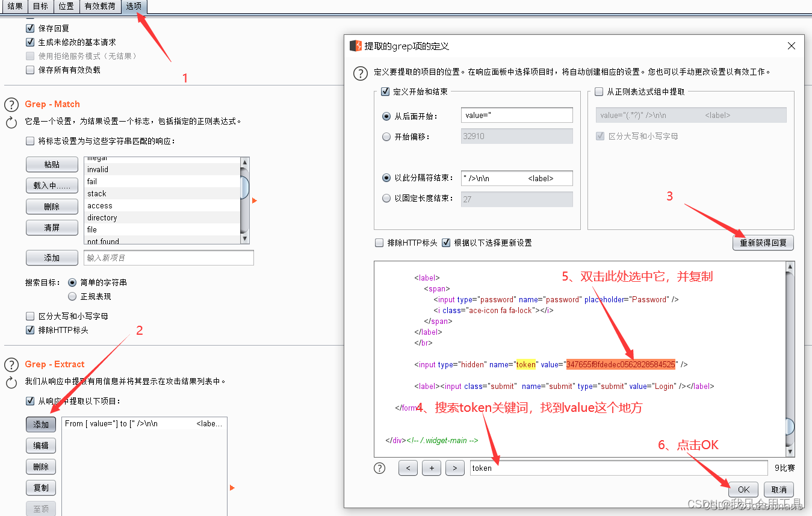Click 删除 button in Grep Match
This screenshot has height=516, width=812.
coord(52,207)
